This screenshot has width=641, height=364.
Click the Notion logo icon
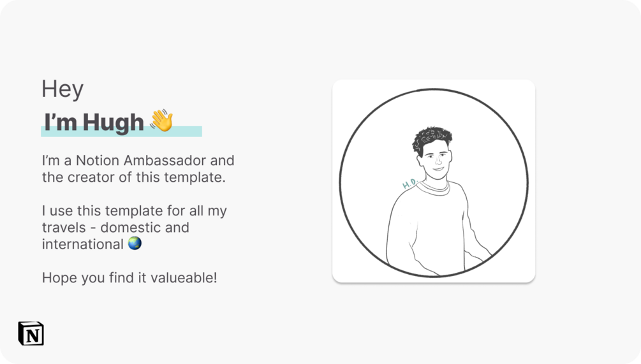tap(31, 333)
